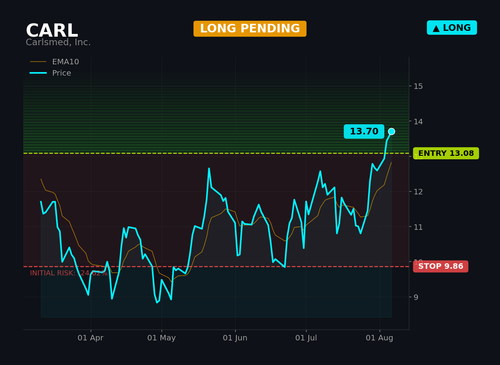Click the 01 Aug axis date label

(379, 338)
